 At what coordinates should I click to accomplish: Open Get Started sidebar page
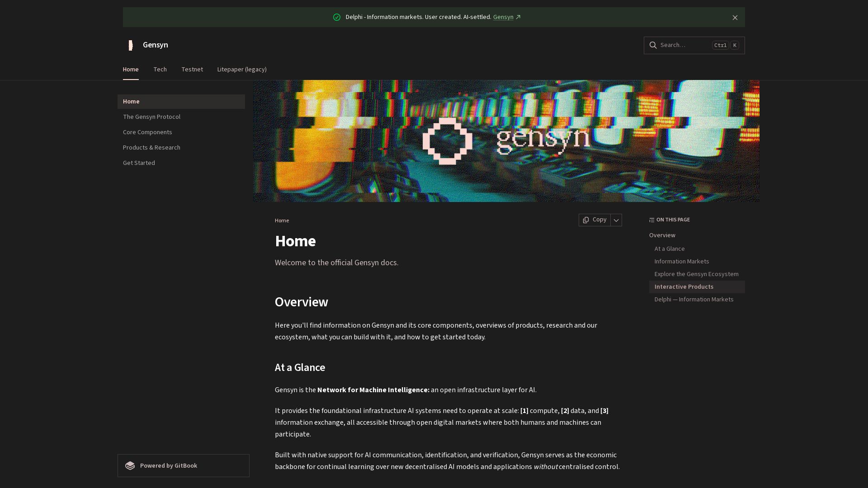181,163
